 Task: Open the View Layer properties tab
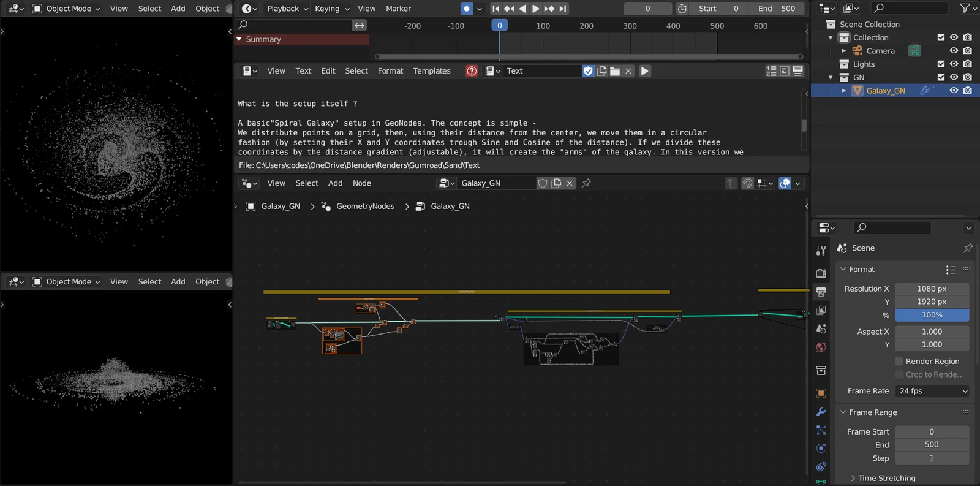coord(821,310)
